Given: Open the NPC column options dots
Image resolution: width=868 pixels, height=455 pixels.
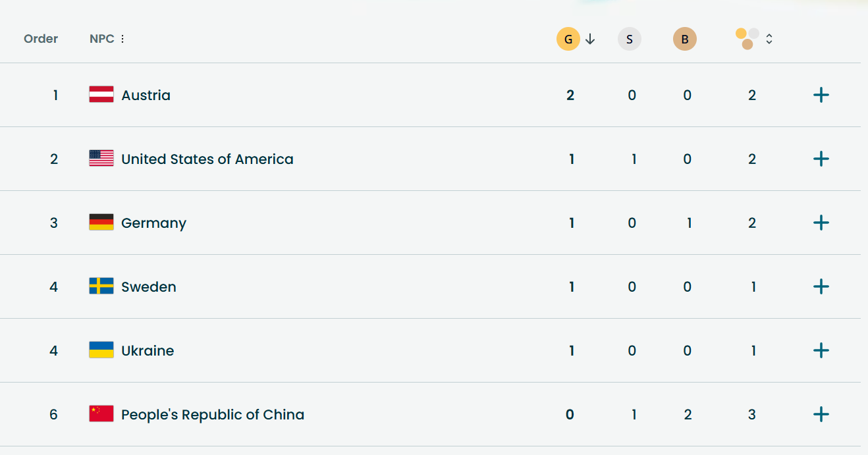Looking at the screenshot, I should [122, 39].
